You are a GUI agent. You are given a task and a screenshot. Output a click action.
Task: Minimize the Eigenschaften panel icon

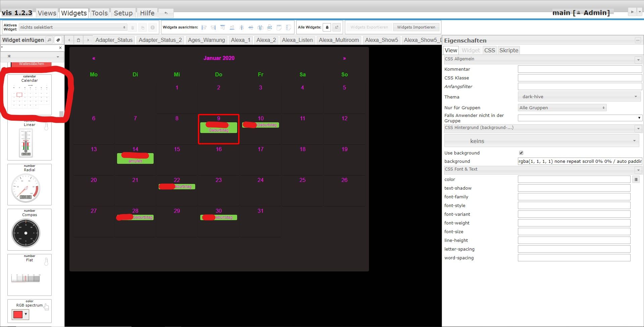pyautogui.click(x=638, y=40)
